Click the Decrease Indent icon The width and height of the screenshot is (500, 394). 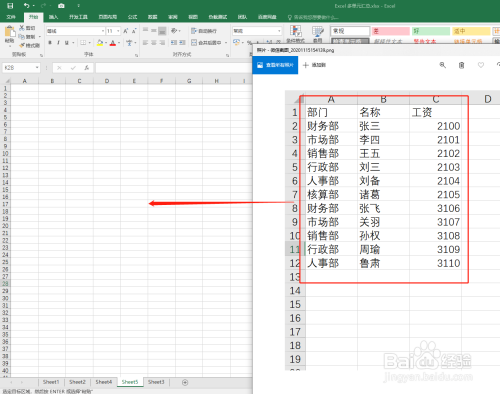pos(174,43)
